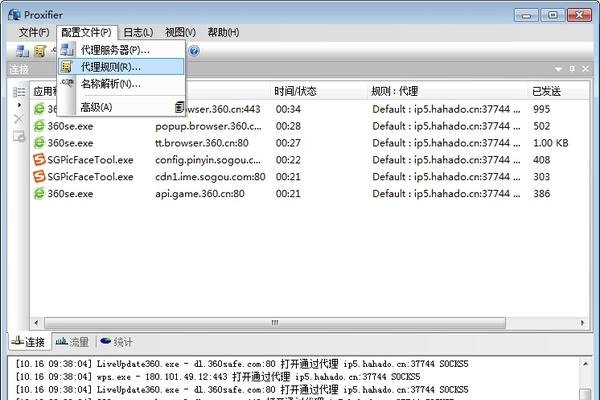Click the SGPicFaceTool.exe icon for config.pinyin.sogou
The height and width of the screenshot is (400, 600).
(40, 159)
